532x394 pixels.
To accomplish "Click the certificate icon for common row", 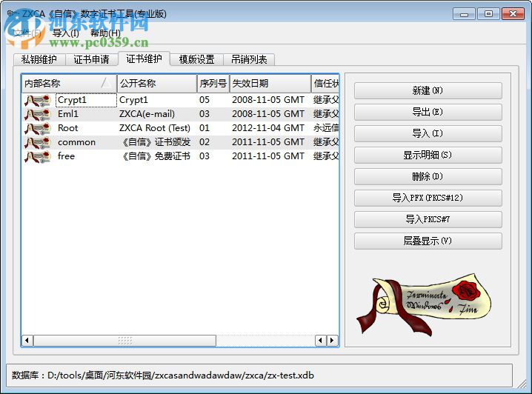I will coord(38,142).
